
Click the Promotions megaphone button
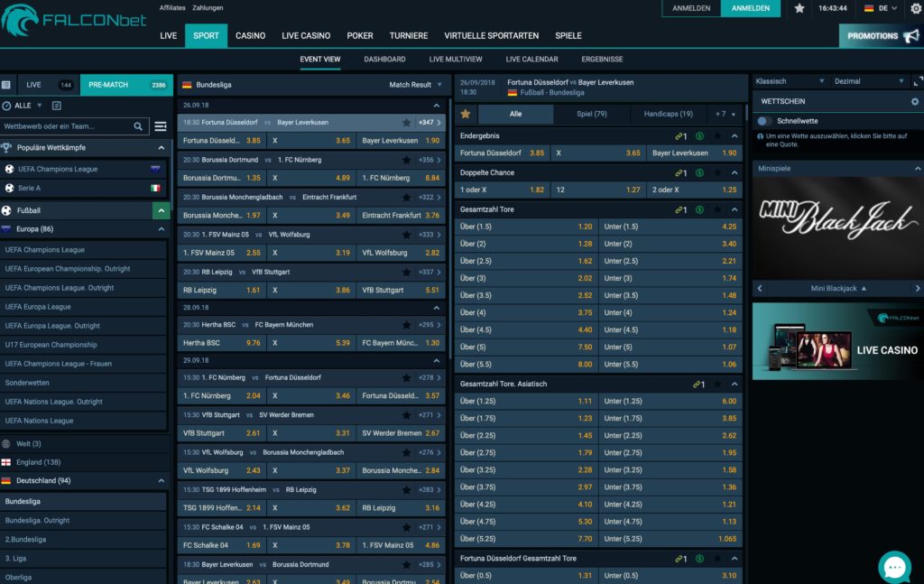point(882,36)
